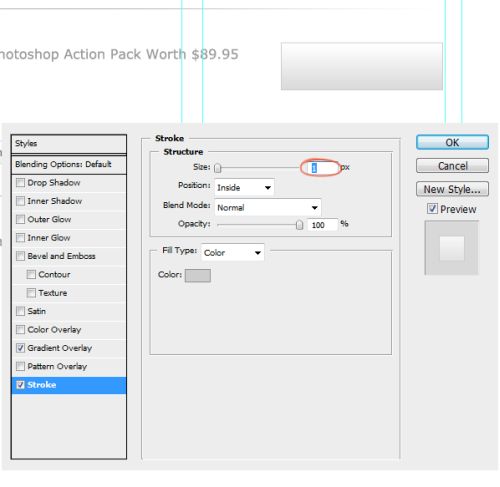Uncheck the Gradient Overlay checkbox
This screenshot has width=500, height=487.
coord(20,348)
